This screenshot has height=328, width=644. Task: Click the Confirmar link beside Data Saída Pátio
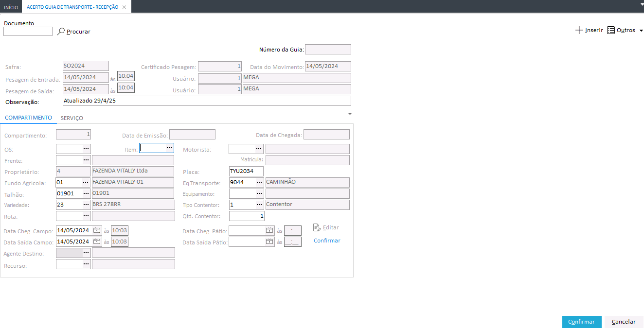(327, 241)
